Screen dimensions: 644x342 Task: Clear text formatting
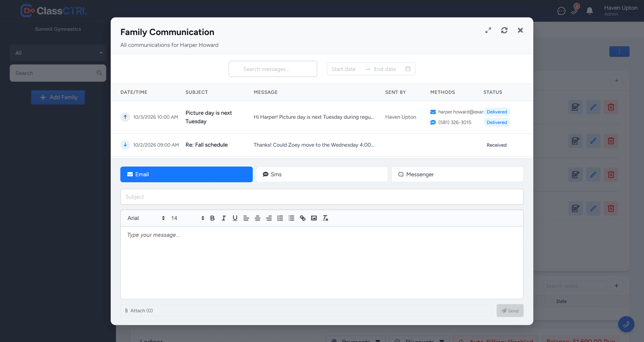[x=325, y=218]
